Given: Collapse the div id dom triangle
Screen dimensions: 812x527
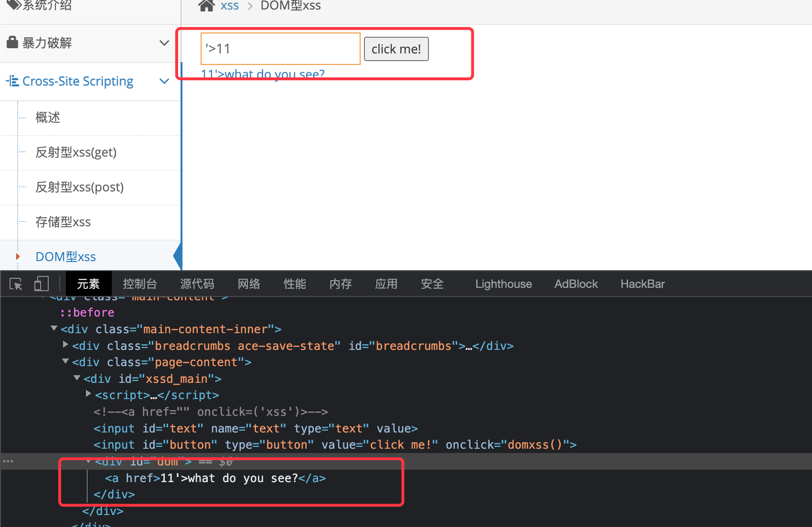Looking at the screenshot, I should click(88, 461).
